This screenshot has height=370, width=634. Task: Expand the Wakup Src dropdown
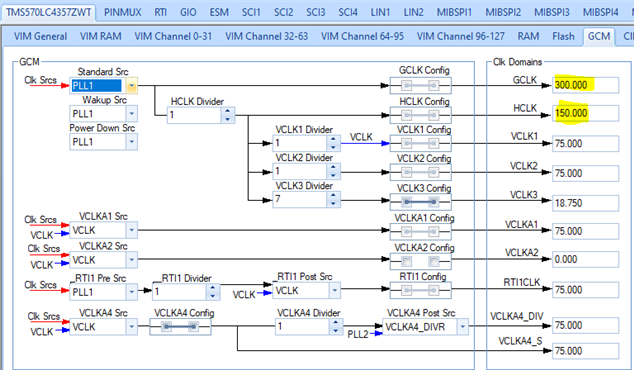(131, 114)
